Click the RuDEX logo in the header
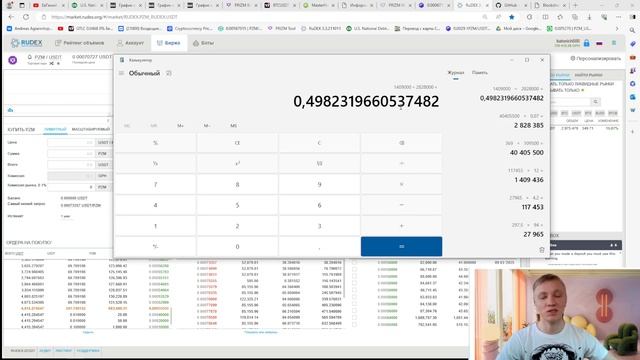Viewport: 640px width, 360px height. tap(27, 43)
